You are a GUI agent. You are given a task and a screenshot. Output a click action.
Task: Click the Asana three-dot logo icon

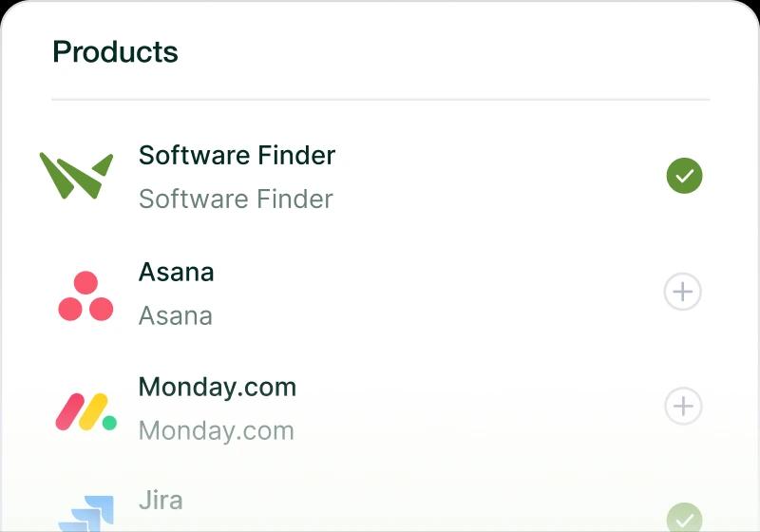pyautogui.click(x=85, y=296)
